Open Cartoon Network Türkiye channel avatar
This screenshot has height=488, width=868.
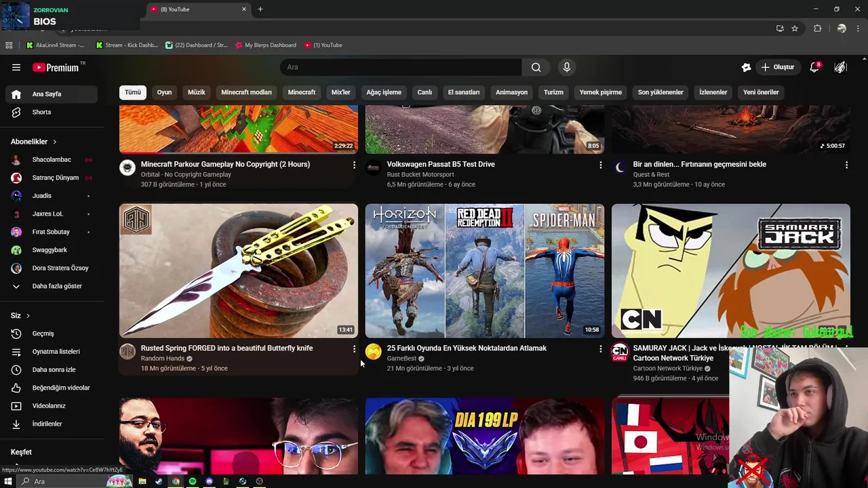pyautogui.click(x=620, y=351)
